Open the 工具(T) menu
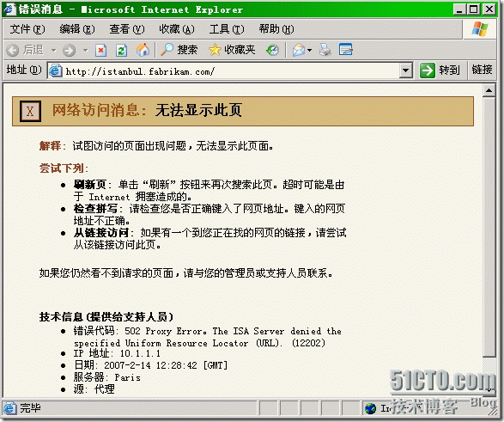 point(227,29)
